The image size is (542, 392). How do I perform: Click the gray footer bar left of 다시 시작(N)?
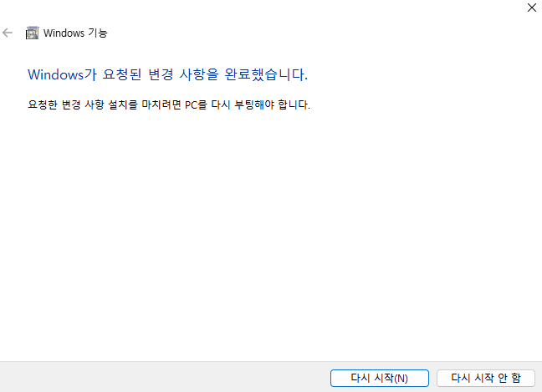164,377
